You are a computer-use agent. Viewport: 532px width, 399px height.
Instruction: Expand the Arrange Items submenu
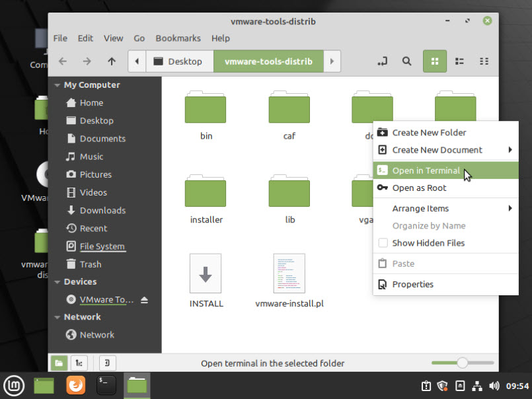coord(445,208)
